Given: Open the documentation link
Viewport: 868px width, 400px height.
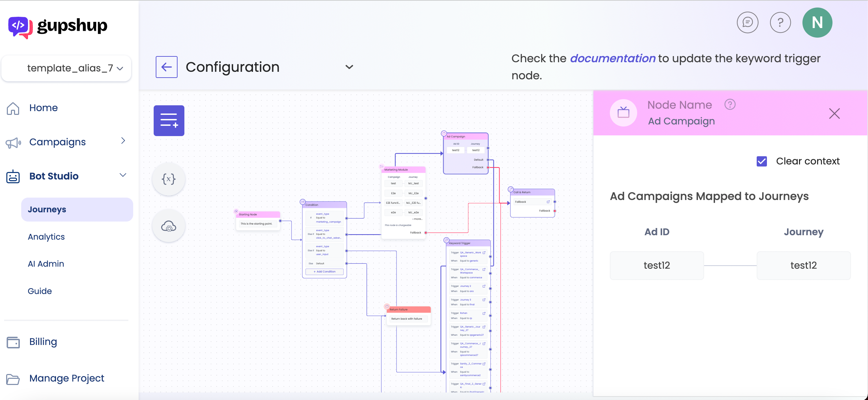Looking at the screenshot, I should coord(613,58).
